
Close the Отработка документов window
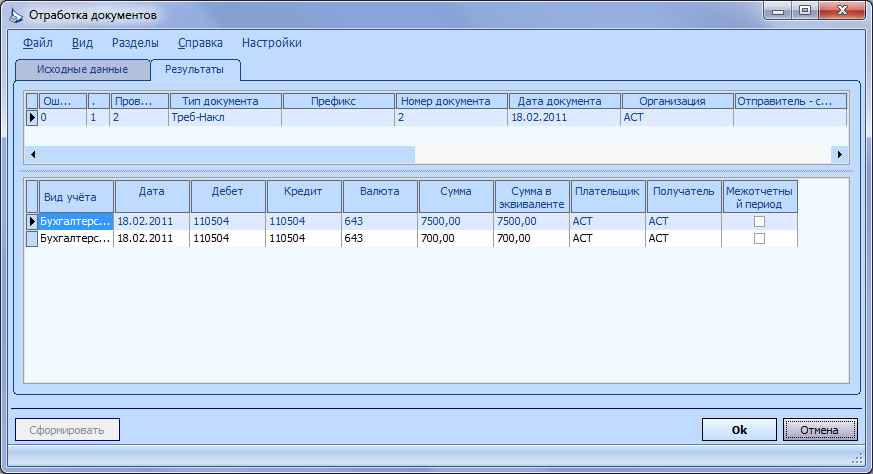842,11
